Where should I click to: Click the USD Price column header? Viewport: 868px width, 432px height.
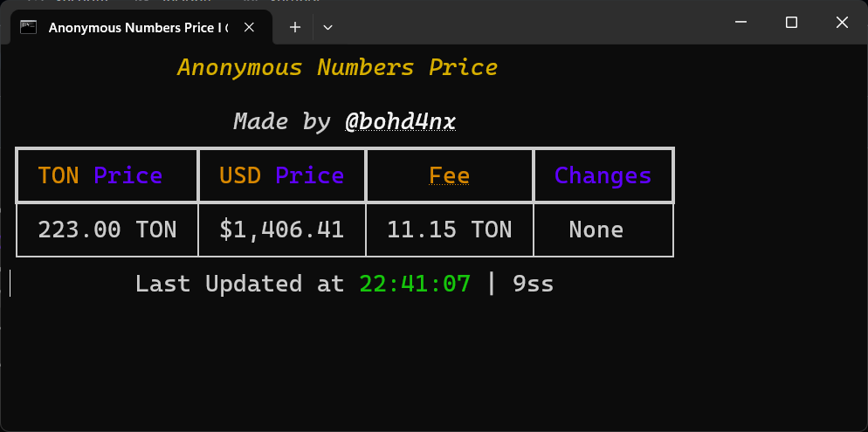tap(282, 176)
